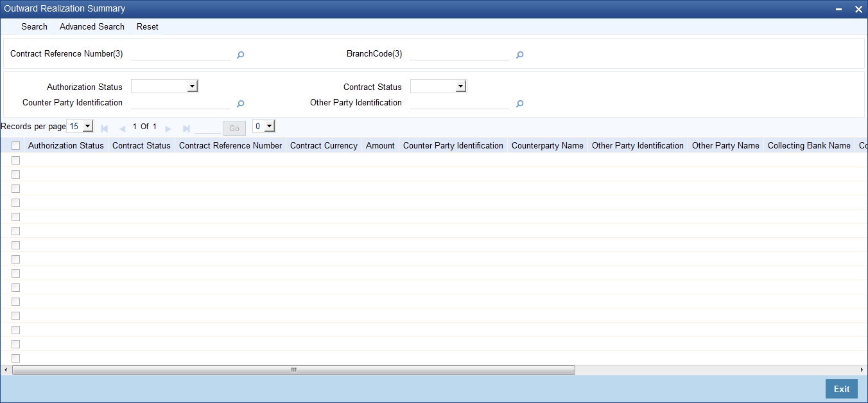This screenshot has width=868, height=403.
Task: Sort by Contract Status column header
Action: pos(141,146)
